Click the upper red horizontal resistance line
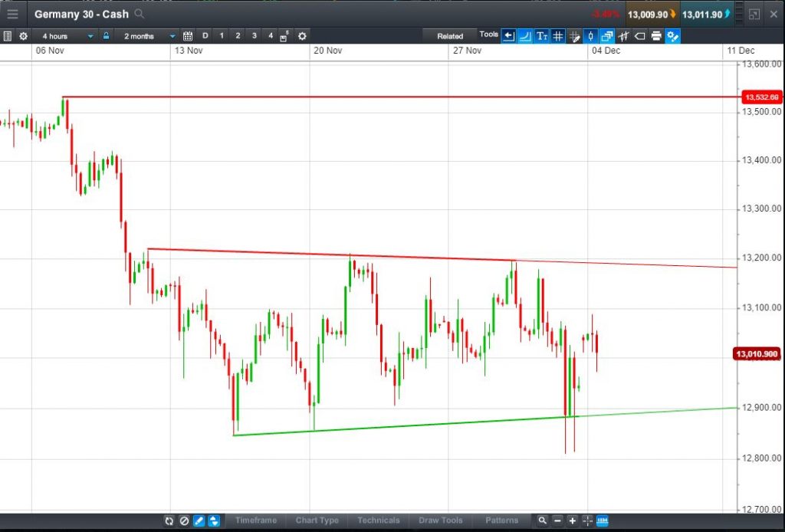785x532 pixels. 400,97
